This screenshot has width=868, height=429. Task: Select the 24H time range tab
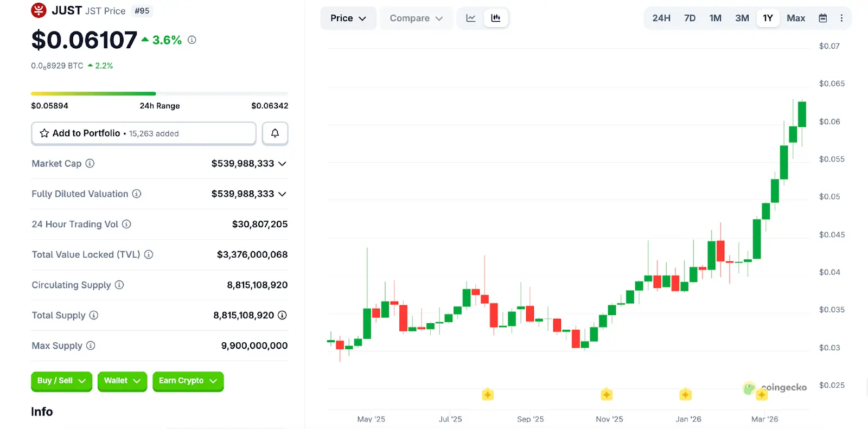click(661, 18)
